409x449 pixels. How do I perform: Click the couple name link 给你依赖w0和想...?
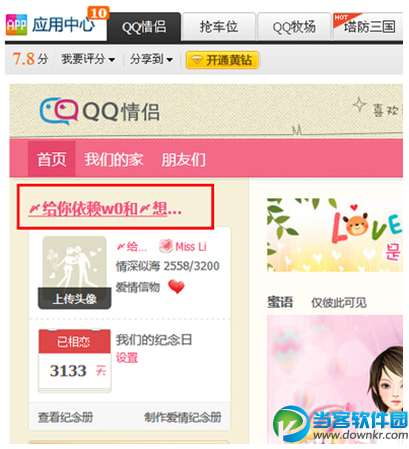[105, 209]
